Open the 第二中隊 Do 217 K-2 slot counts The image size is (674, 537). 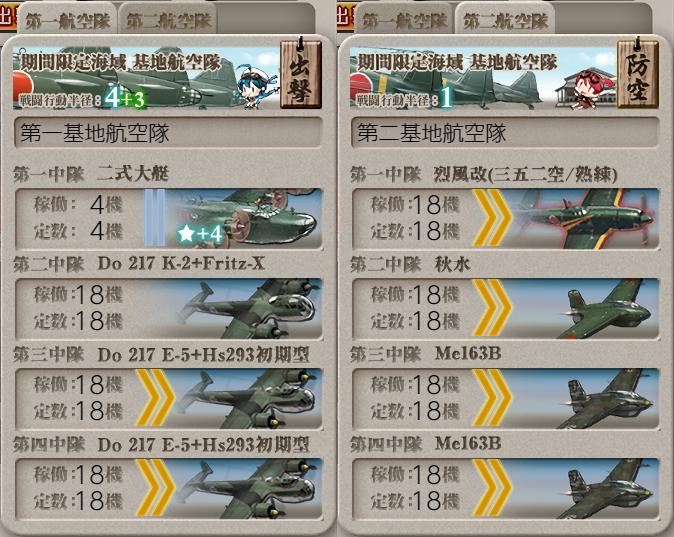(79, 308)
